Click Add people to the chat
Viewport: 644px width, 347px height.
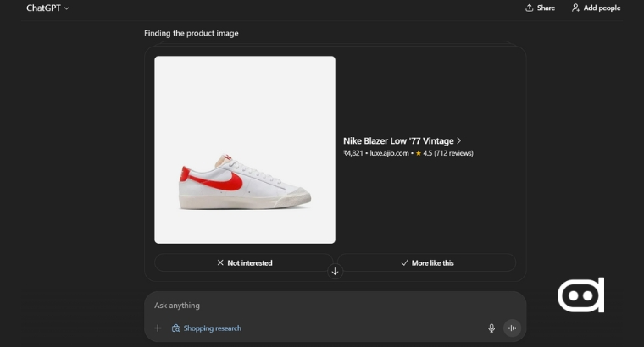(596, 8)
